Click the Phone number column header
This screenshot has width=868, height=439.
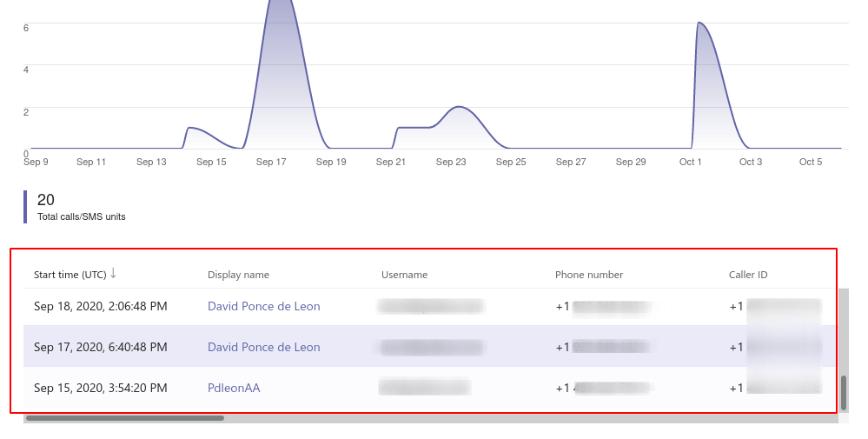tap(589, 275)
